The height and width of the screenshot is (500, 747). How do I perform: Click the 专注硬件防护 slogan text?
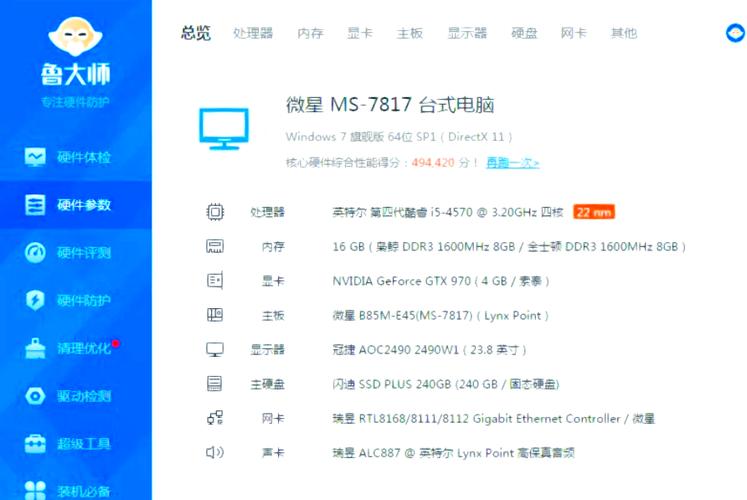(x=75, y=102)
